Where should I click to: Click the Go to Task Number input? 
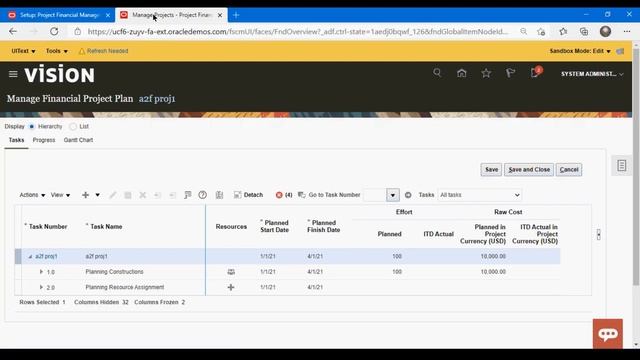(375, 195)
